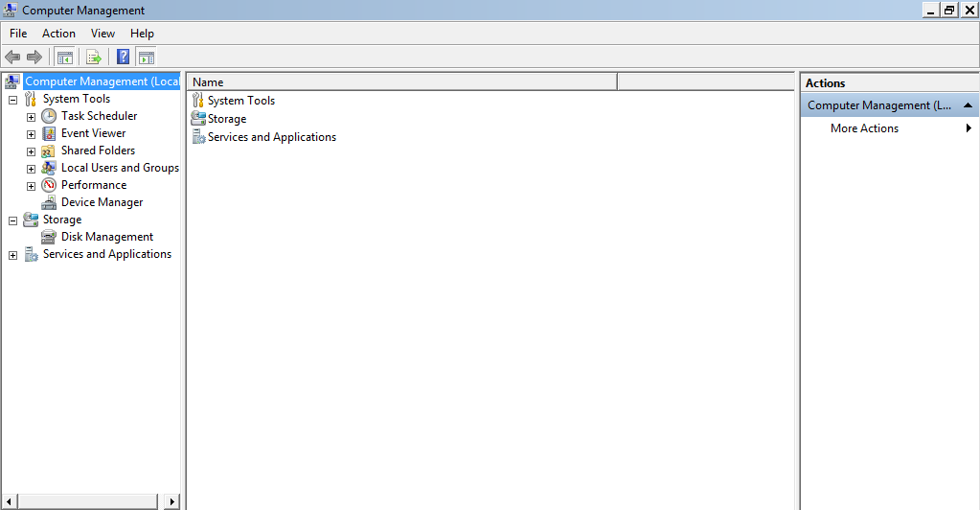The height and width of the screenshot is (510, 980).
Task: Collapse the System Tools tree node
Action: pyautogui.click(x=12, y=100)
